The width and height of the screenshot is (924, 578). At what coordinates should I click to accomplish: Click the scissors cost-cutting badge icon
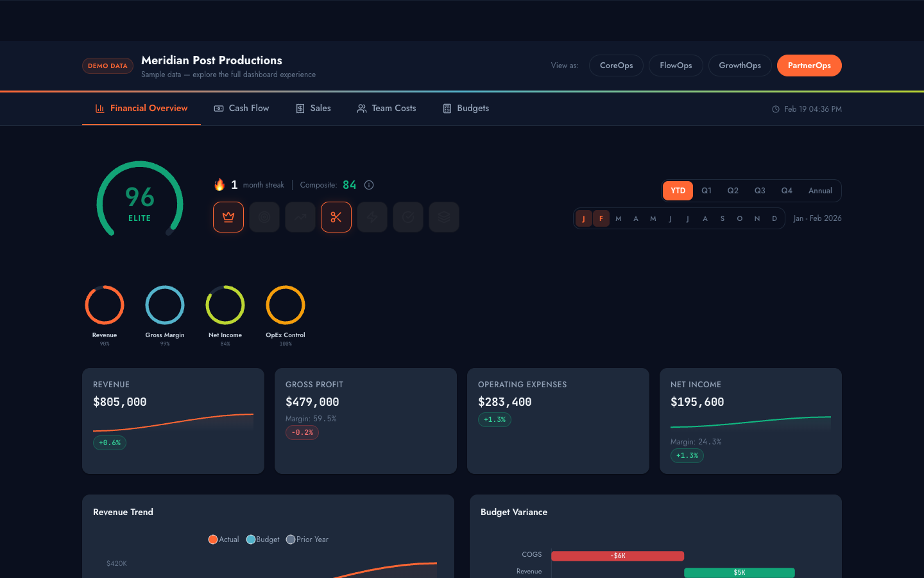point(336,217)
